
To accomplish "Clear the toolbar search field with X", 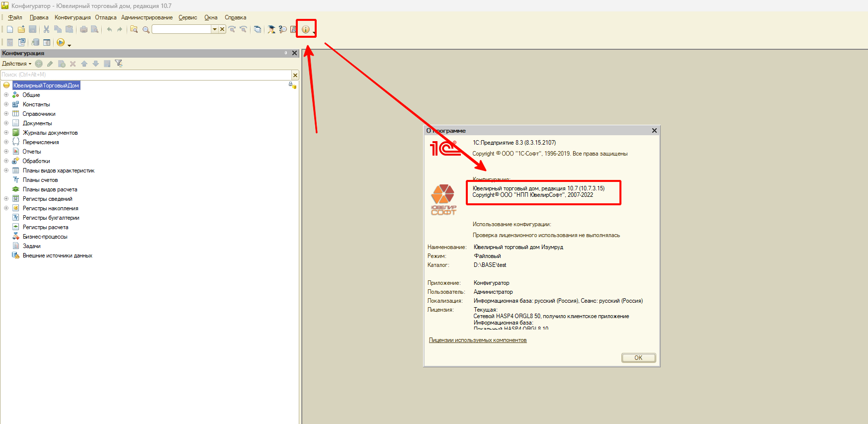I will coord(222,29).
